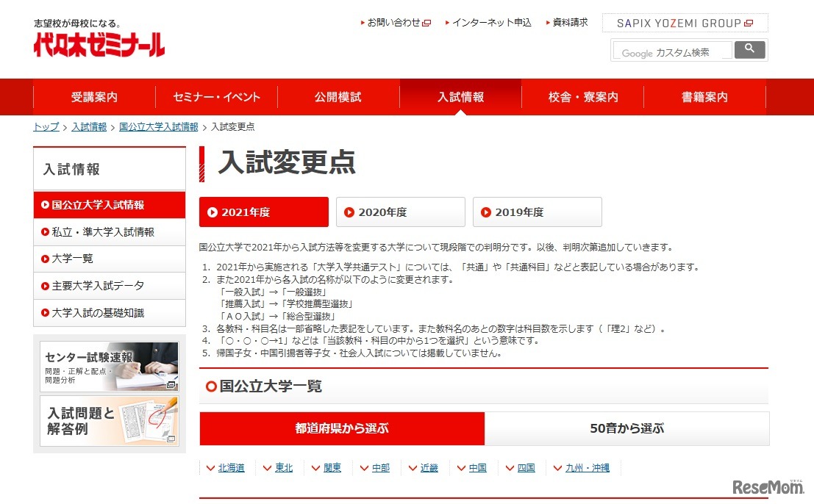Select the 2019年度 button
The height and width of the screenshot is (504, 814).
[538, 212]
